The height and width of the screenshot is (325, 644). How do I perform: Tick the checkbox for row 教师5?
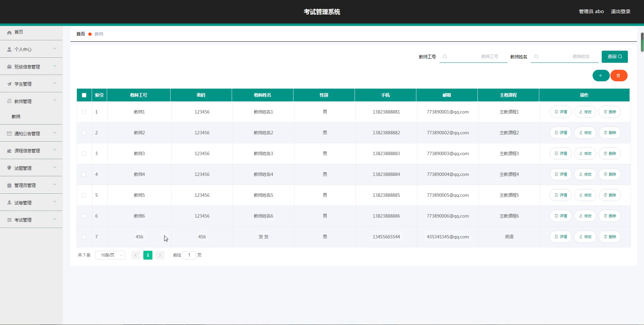84,195
